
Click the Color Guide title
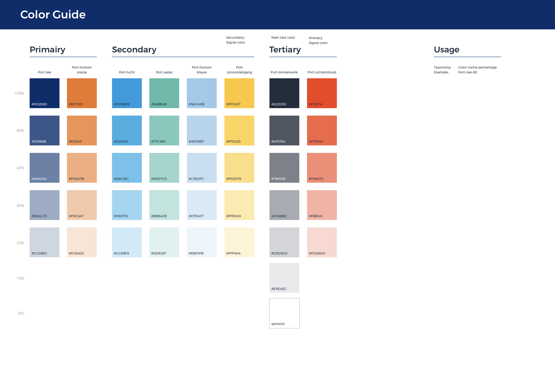(x=53, y=14)
